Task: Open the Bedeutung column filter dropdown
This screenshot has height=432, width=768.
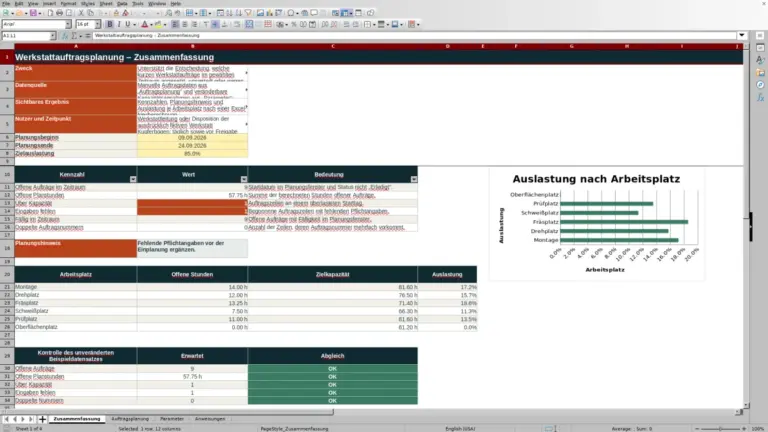Action: coord(414,179)
